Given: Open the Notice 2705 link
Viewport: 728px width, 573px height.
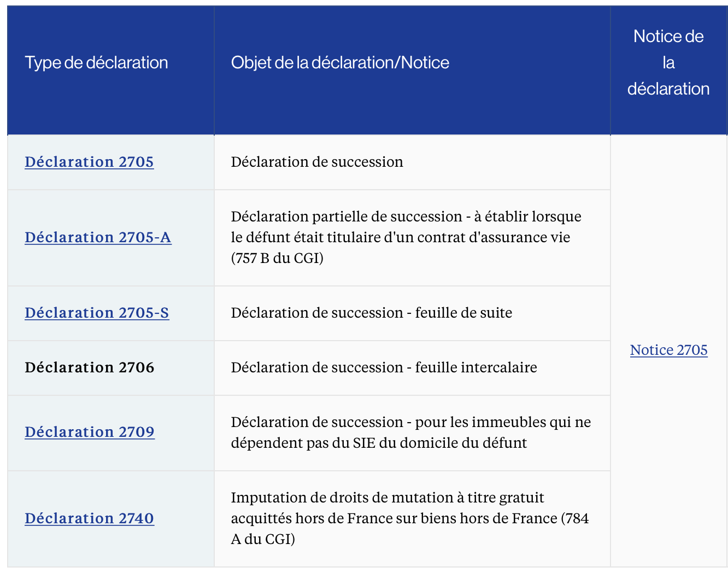Looking at the screenshot, I should pyautogui.click(x=668, y=350).
